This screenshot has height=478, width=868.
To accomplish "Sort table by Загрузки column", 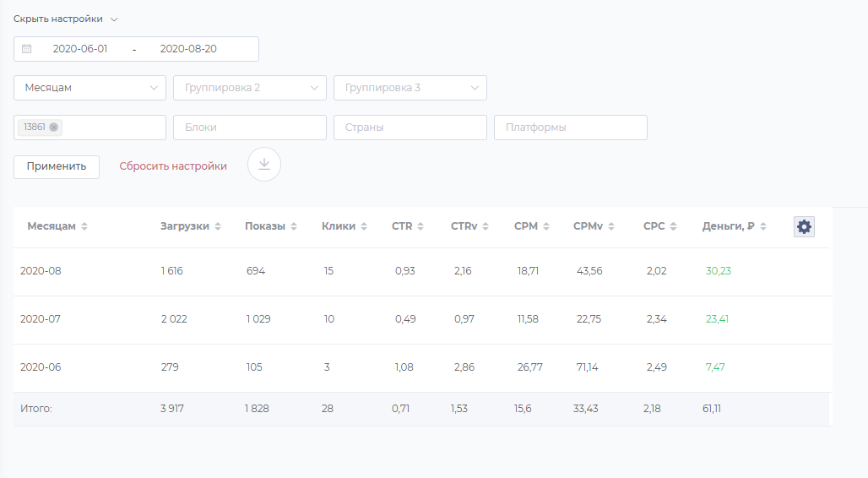I will 218,226.
